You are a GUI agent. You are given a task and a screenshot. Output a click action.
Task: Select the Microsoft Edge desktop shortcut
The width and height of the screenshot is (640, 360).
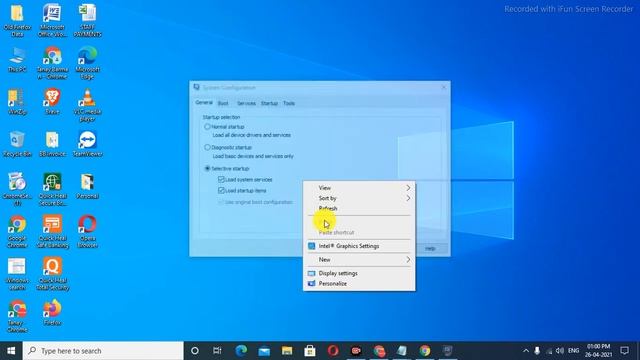click(x=87, y=62)
